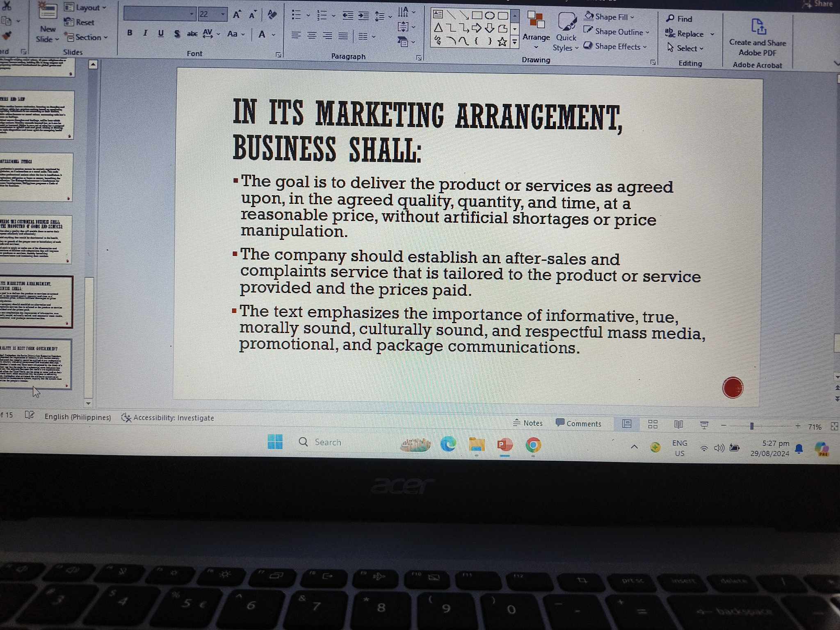Viewport: 840px width, 630px height.
Task: Switch to Slide Sorter view
Action: tap(653, 424)
